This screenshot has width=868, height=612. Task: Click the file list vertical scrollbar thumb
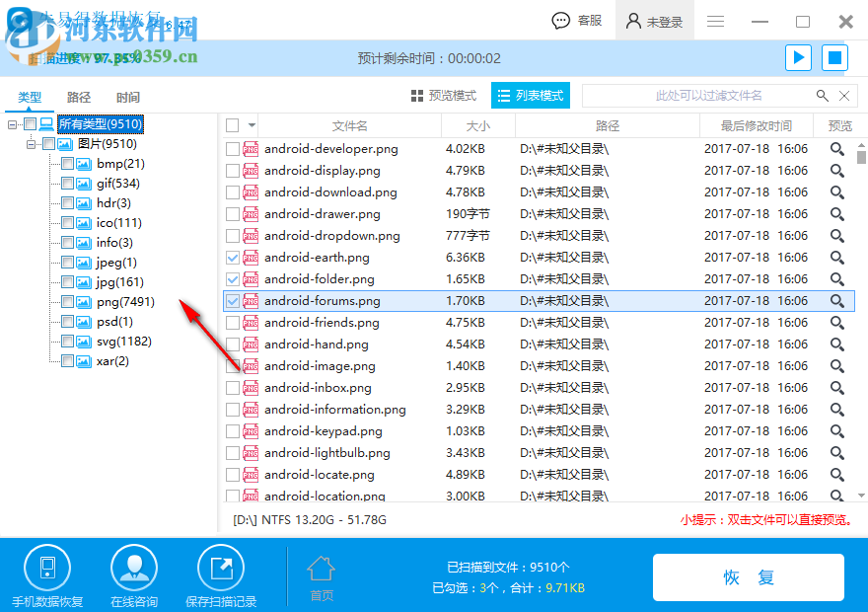click(861, 157)
